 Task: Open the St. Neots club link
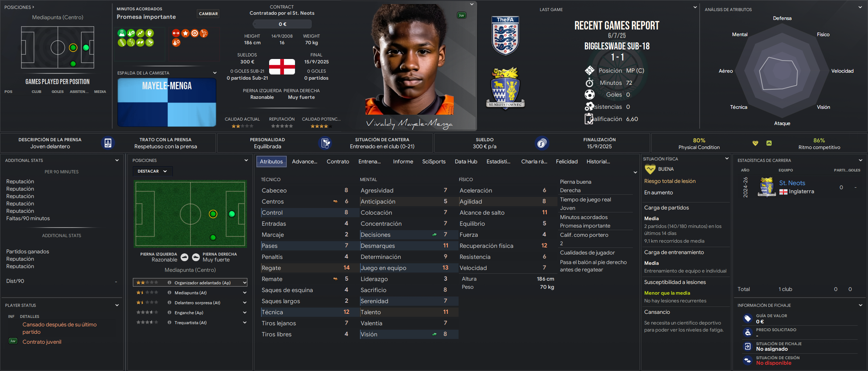pyautogui.click(x=792, y=183)
